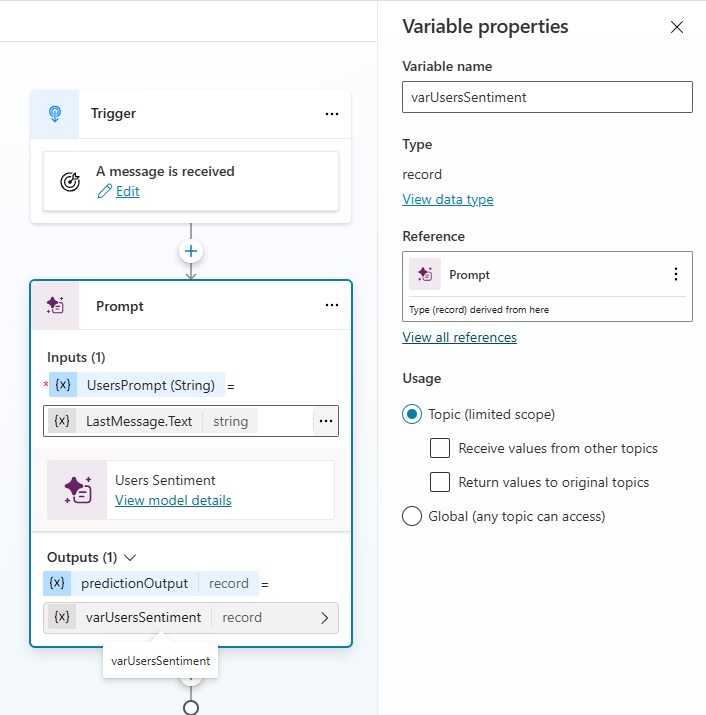This screenshot has height=715, width=706.
Task: Click the Trigger node lightbulb icon
Action: click(55, 114)
